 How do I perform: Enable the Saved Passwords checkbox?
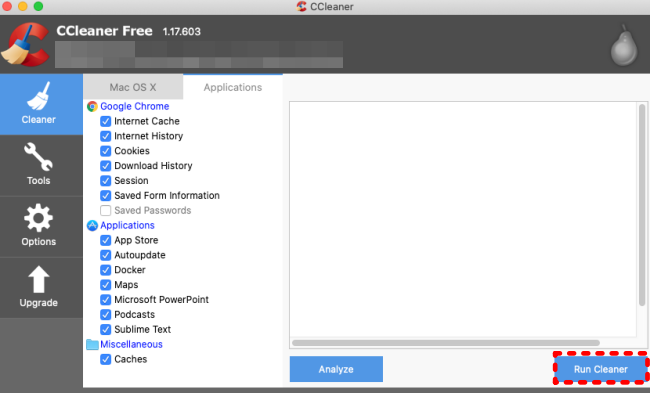[x=106, y=211]
